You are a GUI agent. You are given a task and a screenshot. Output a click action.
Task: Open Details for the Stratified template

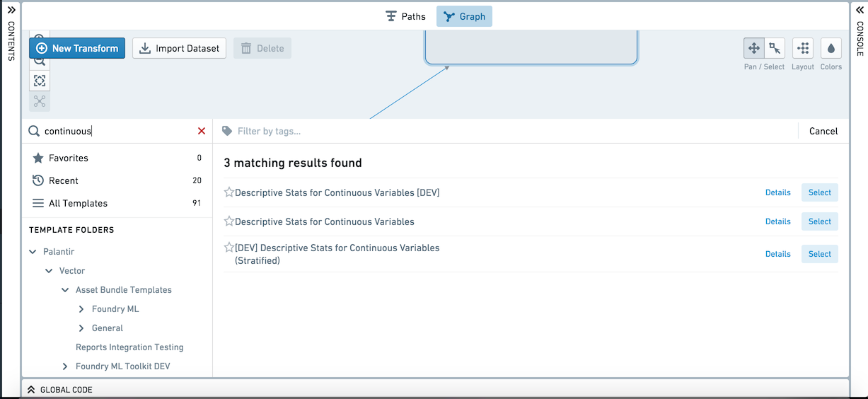click(x=778, y=254)
